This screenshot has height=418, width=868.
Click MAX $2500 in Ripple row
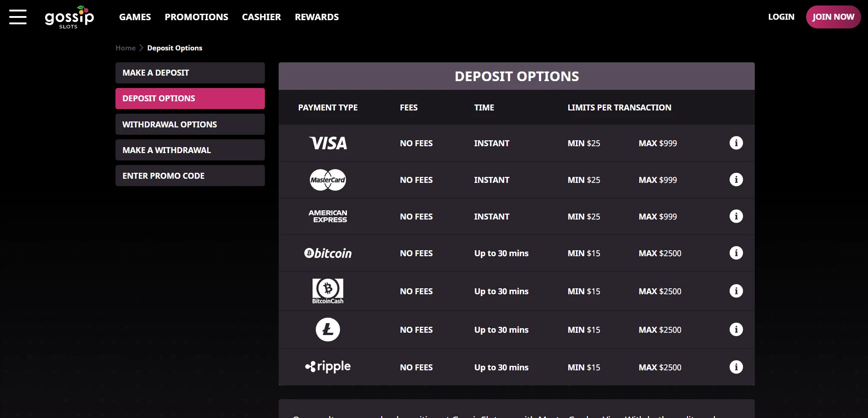click(x=660, y=367)
